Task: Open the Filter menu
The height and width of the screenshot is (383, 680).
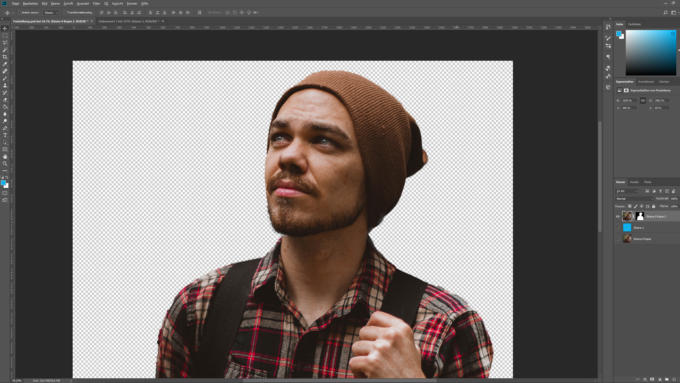Action: click(96, 3)
